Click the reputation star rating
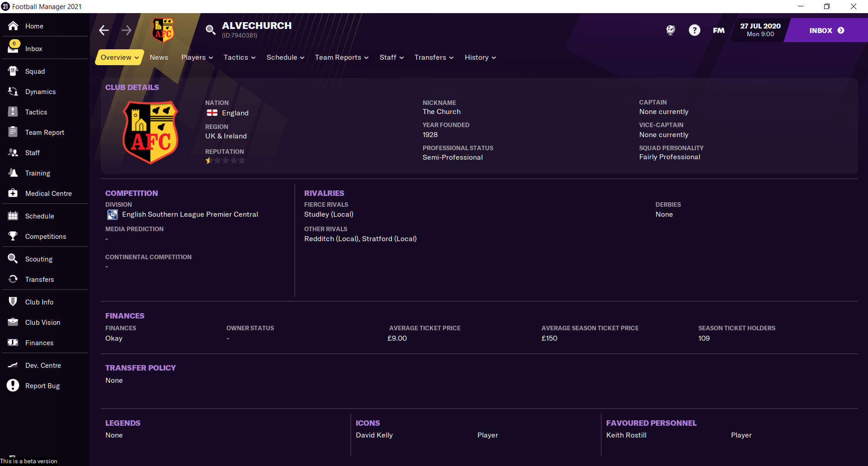This screenshot has height=466, width=868. (226, 161)
